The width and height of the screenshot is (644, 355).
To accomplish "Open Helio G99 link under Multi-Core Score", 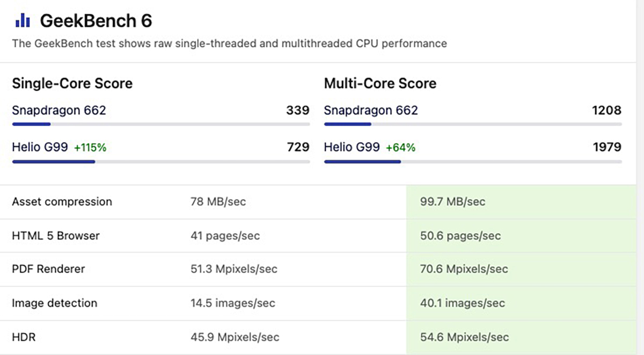I will 352,147.
